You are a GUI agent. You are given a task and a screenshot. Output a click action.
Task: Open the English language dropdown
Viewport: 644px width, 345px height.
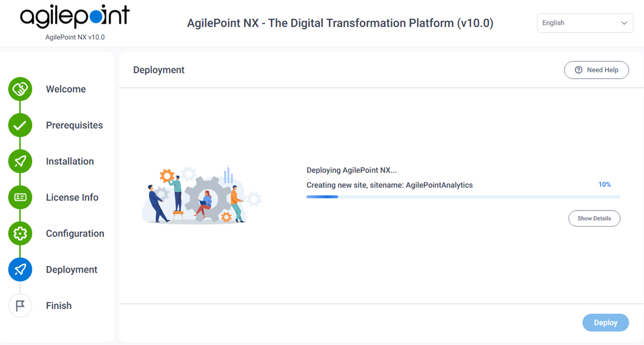[x=585, y=23]
